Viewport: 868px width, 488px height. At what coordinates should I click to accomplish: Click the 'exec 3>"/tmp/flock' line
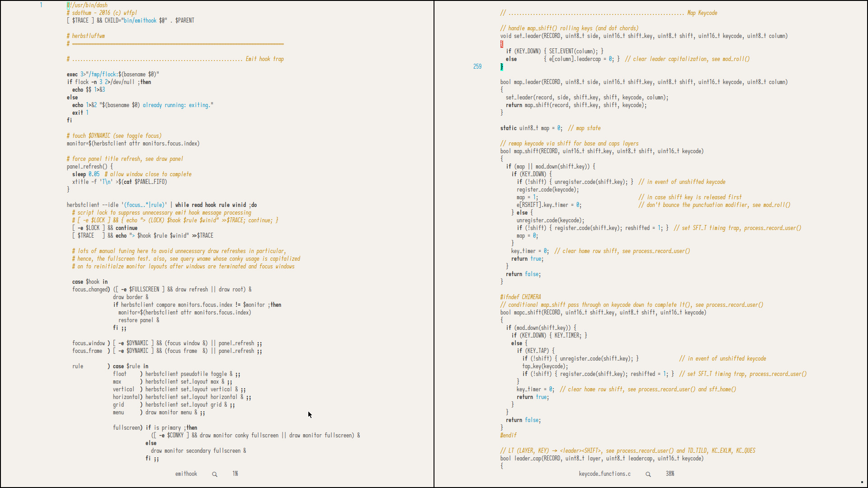(x=113, y=74)
